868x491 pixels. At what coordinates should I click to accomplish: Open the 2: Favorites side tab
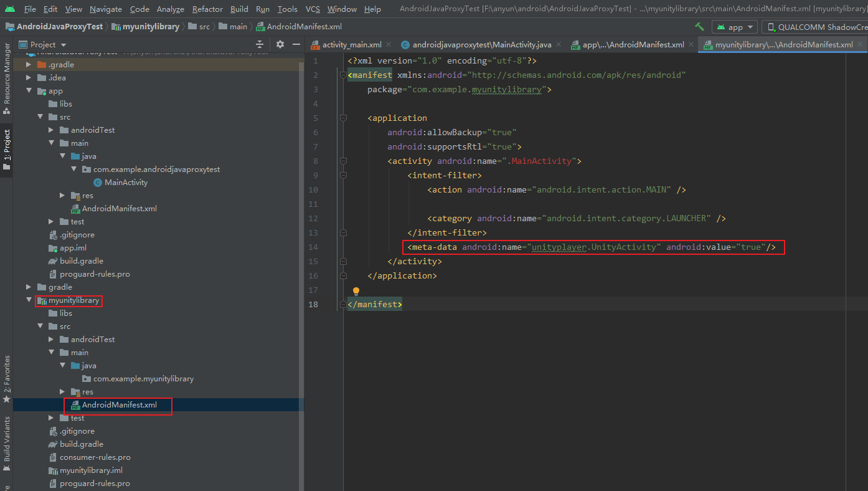6,379
